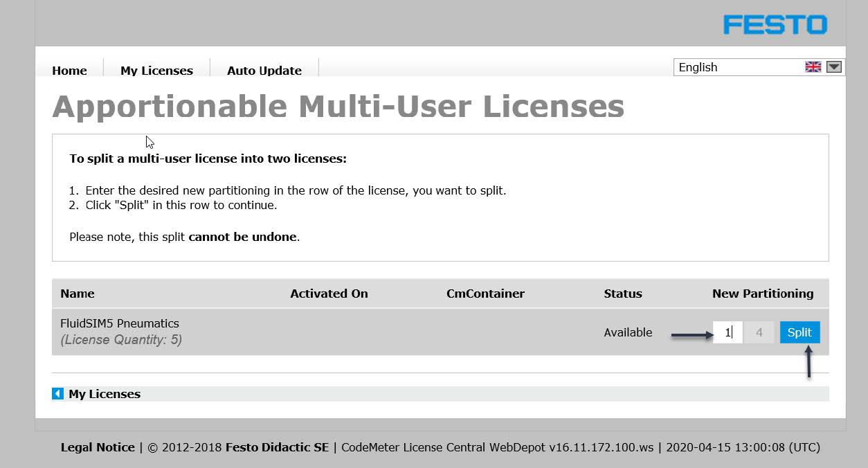
Task: Click the Name column header
Action: [78, 294]
